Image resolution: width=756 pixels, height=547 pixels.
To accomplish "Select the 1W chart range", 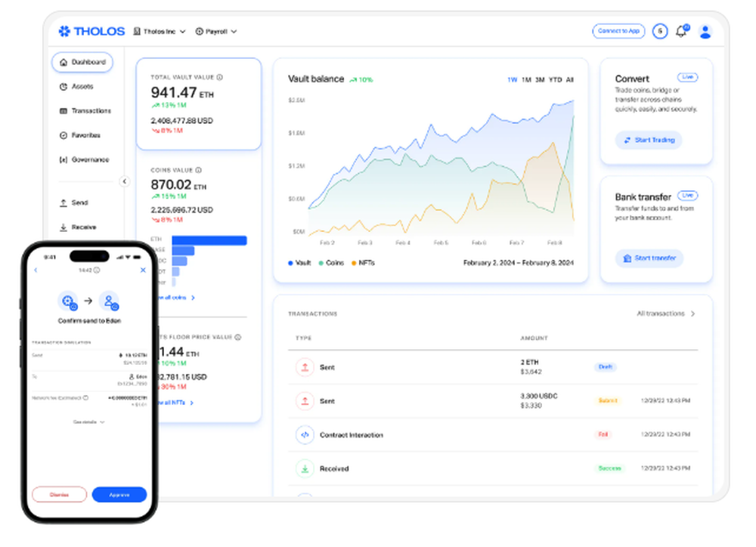I will (512, 79).
